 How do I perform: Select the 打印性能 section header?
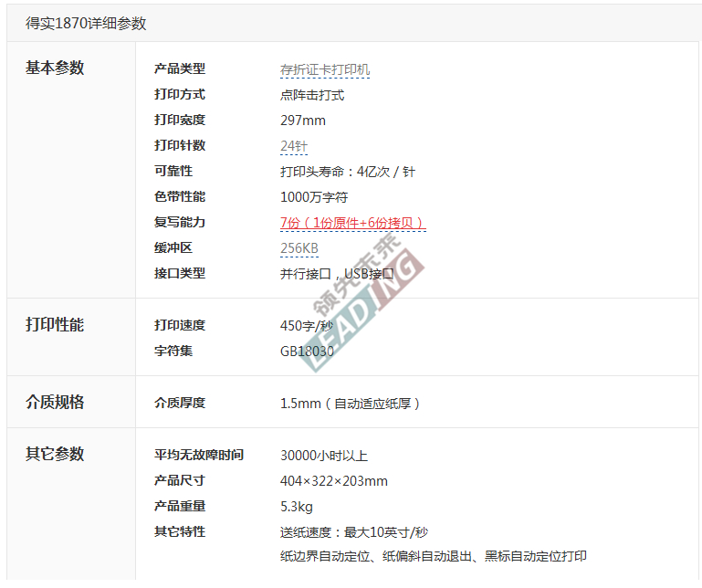coord(55,325)
